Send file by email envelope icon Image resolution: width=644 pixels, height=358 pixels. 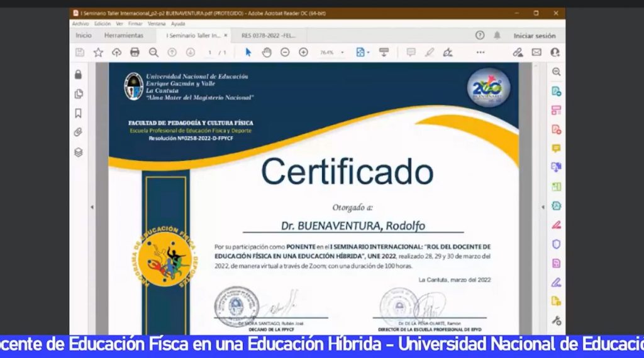click(x=536, y=52)
